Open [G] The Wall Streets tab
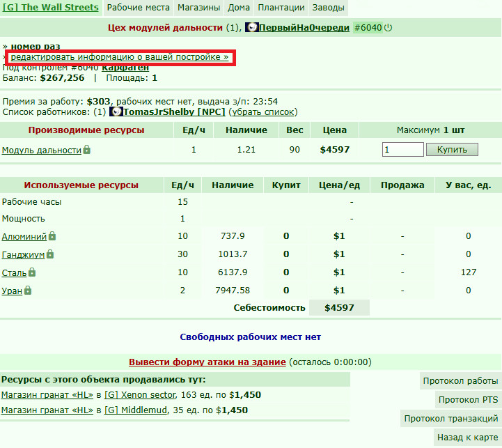502x448 pixels. (x=51, y=8)
